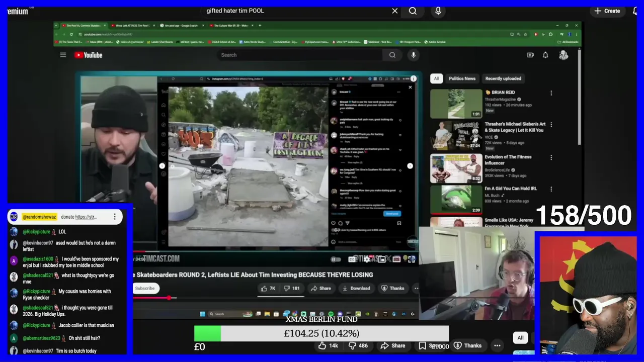Image resolution: width=644 pixels, height=362 pixels.
Task: Click the inner YouTube create video icon
Action: point(530,55)
